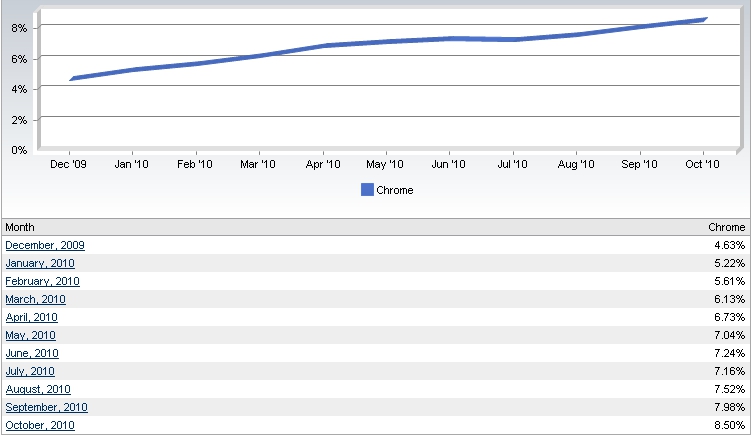This screenshot has height=436, width=752.
Task: Open the May, 2010 link
Action: pyautogui.click(x=31, y=335)
